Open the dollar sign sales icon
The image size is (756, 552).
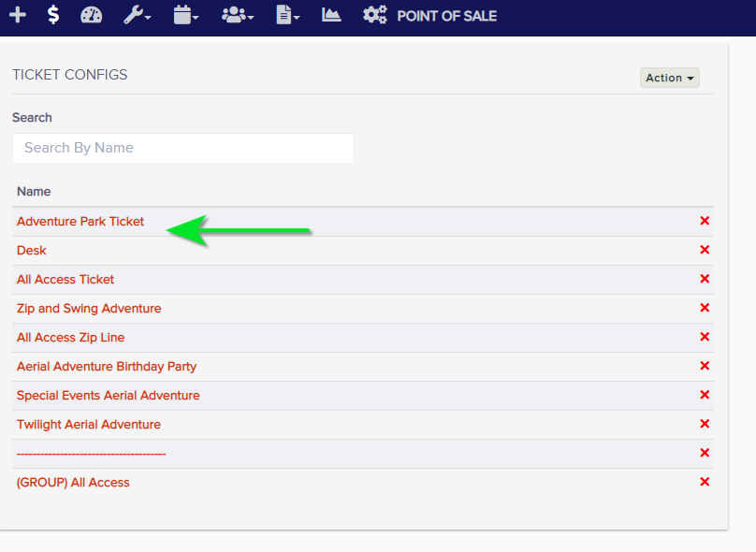53,15
